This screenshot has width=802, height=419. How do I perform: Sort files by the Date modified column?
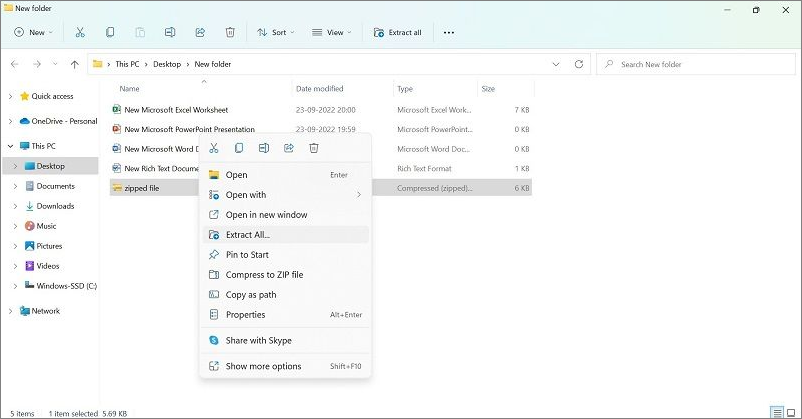click(x=320, y=89)
